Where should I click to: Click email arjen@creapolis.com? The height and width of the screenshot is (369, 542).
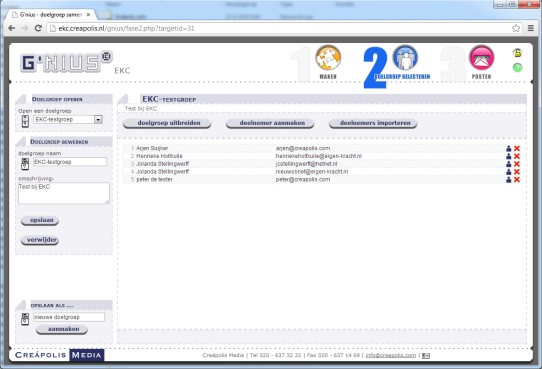[x=303, y=148]
